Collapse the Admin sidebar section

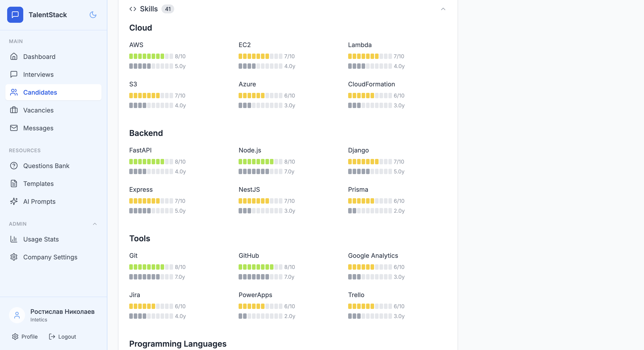tap(95, 224)
